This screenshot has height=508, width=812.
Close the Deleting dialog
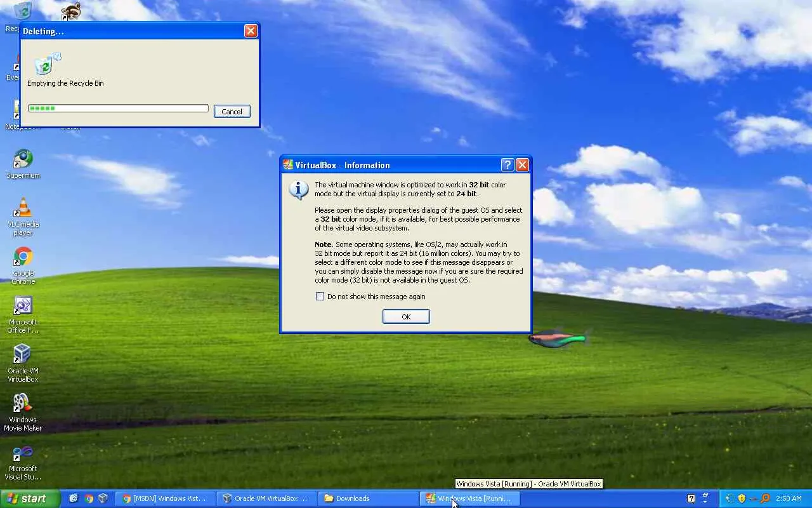pyautogui.click(x=251, y=31)
